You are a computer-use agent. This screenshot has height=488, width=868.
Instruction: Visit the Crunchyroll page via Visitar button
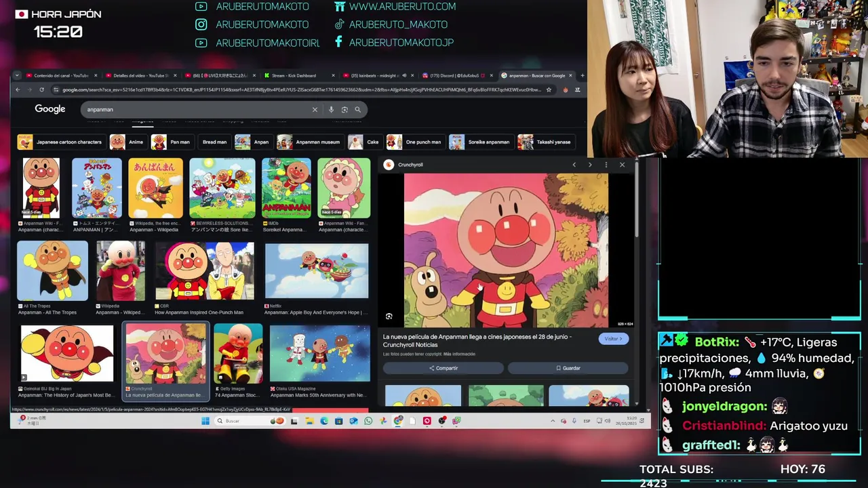[x=613, y=339]
